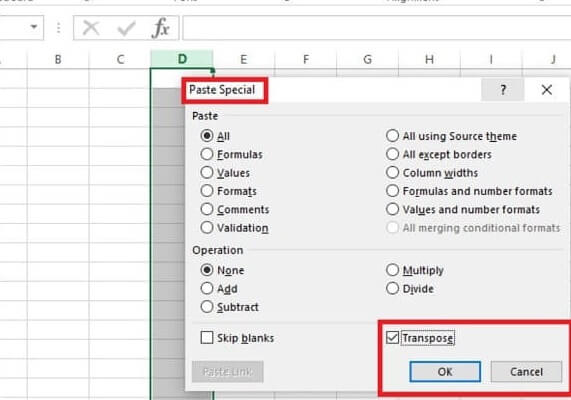
Task: Open the Paste Special help question mark
Action: click(x=503, y=90)
